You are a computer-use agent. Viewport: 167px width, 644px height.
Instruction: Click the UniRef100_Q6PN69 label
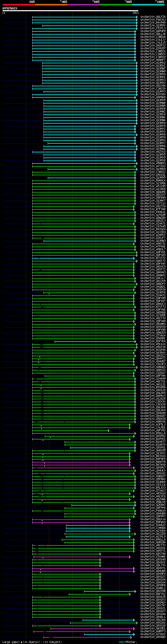coord(153,97)
